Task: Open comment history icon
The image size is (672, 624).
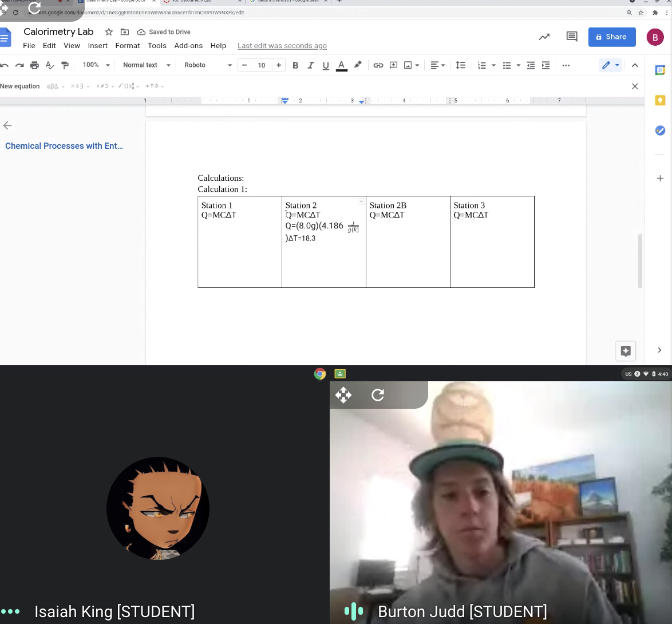Action: pyautogui.click(x=572, y=37)
